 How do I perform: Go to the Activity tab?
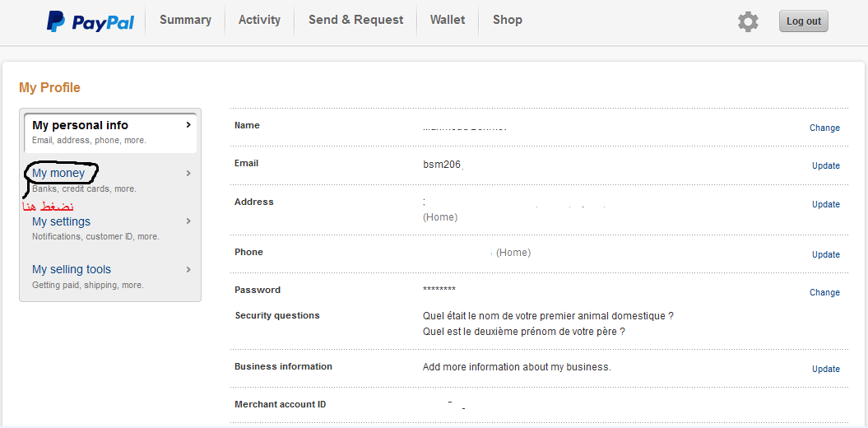click(x=259, y=20)
